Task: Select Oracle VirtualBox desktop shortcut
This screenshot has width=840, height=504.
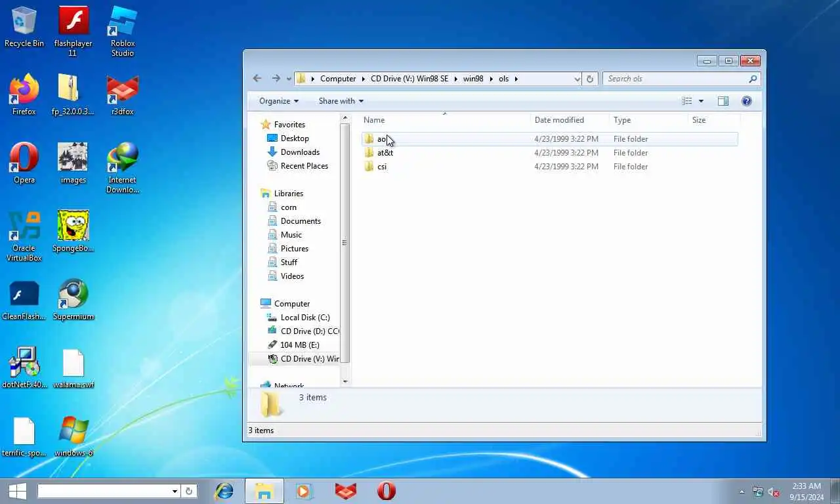Action: click(x=24, y=236)
